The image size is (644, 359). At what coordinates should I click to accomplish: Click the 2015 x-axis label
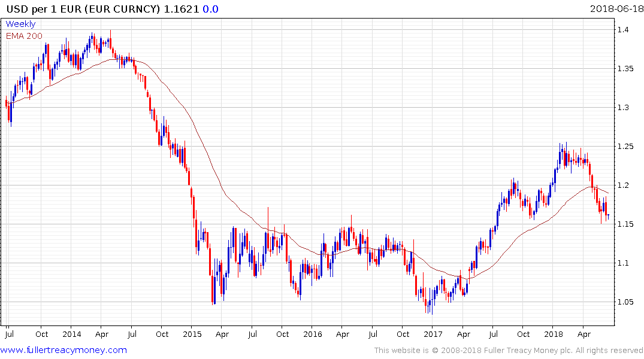tap(192, 334)
